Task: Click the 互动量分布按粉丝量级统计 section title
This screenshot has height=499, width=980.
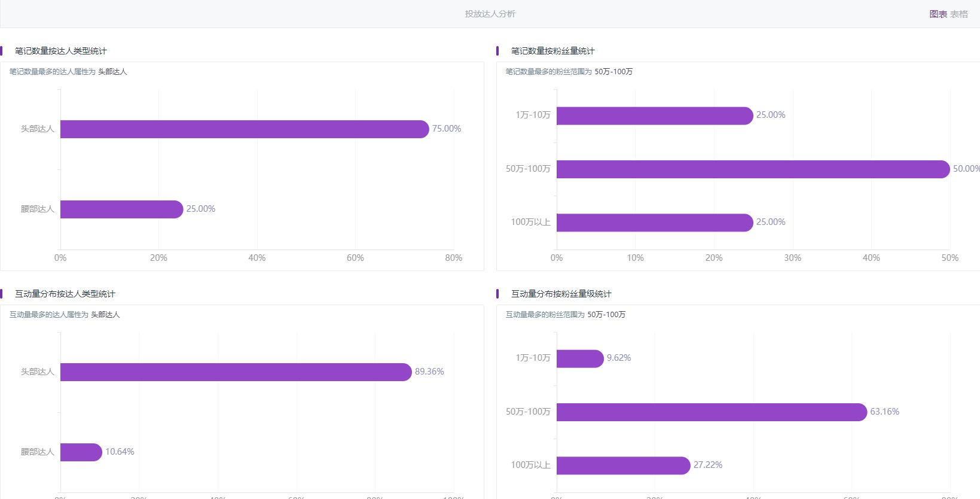Action: 561,294
